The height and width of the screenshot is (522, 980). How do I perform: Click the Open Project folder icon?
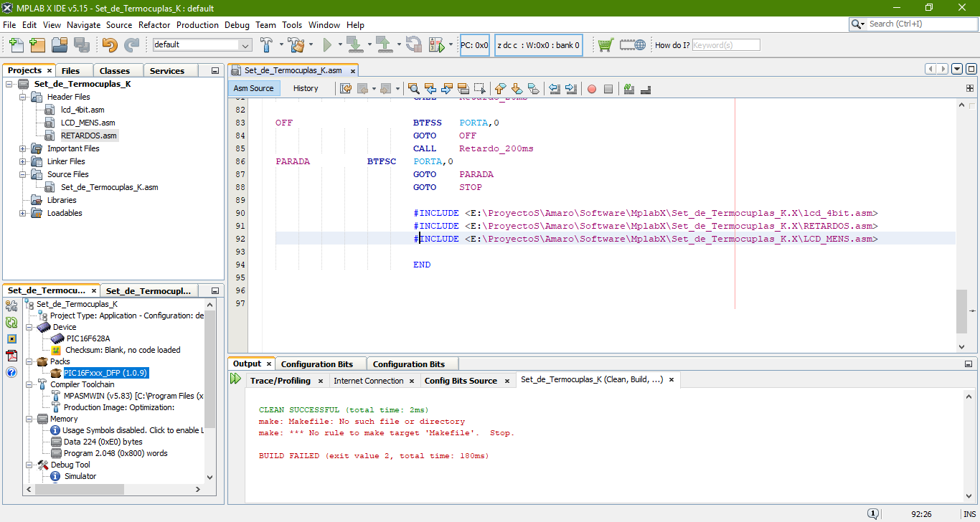tap(60, 44)
